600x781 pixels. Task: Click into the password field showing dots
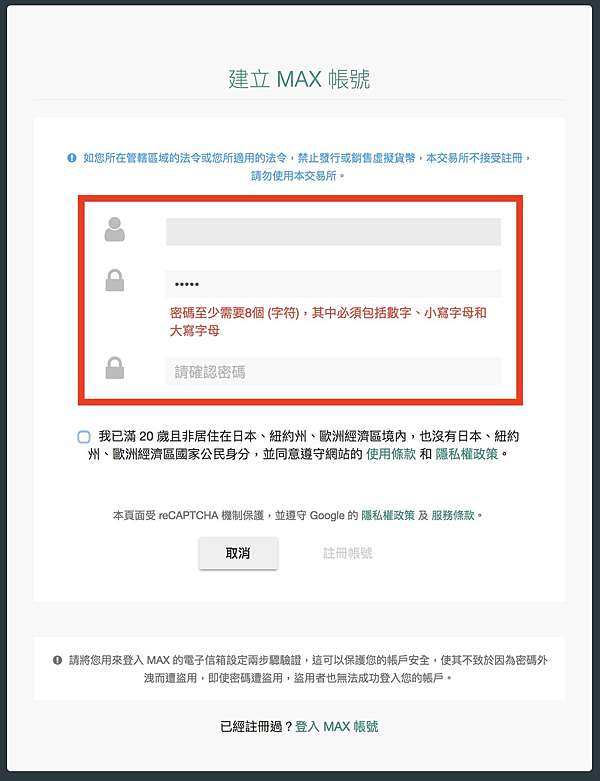click(x=333, y=284)
